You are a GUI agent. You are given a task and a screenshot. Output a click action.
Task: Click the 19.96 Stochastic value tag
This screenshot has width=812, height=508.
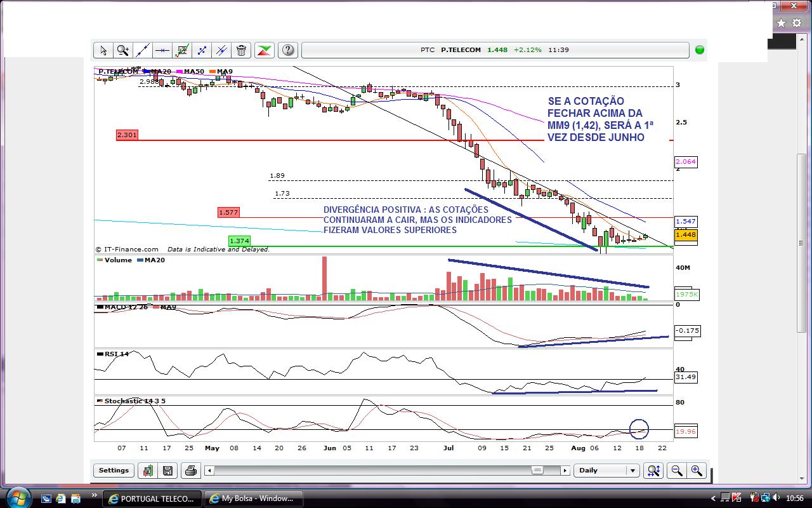click(x=686, y=431)
